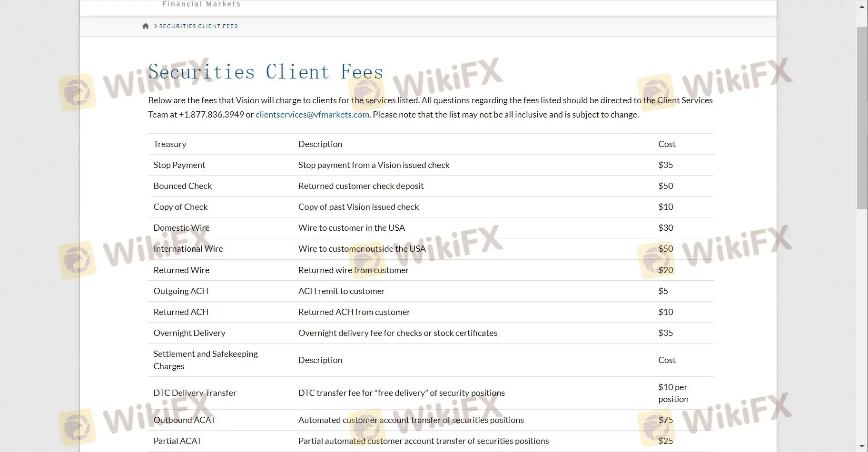
Task: Click the home icon in breadcrumb
Action: [146, 26]
